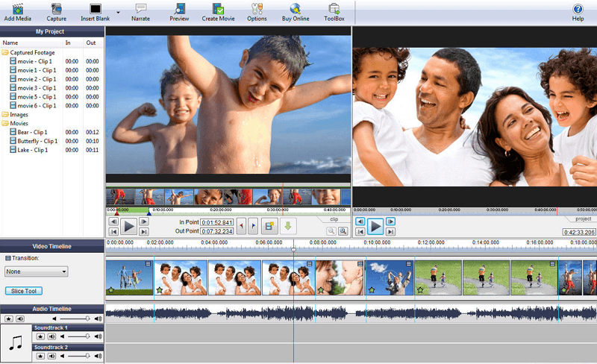Collapse the Captured Footage folder

(6, 53)
